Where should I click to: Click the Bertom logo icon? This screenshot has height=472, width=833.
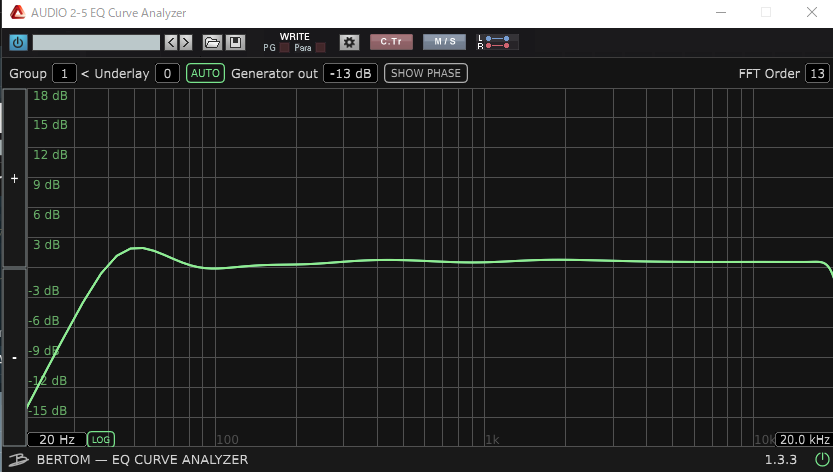point(18,460)
